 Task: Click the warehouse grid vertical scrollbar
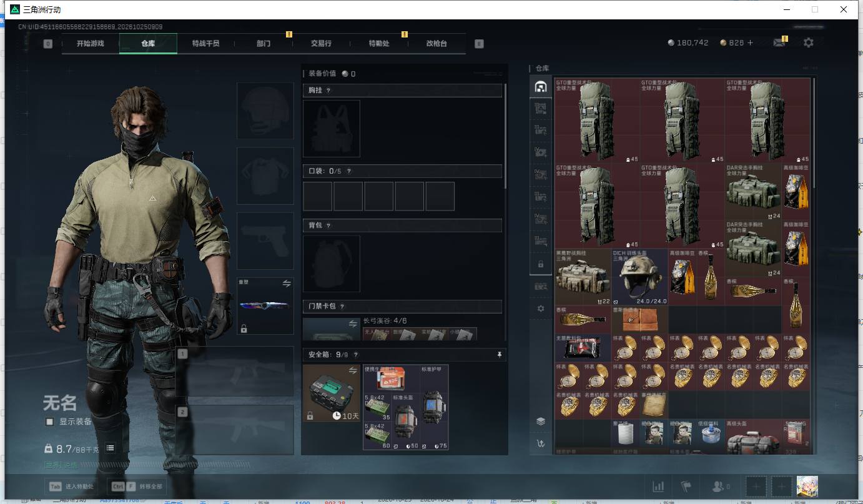click(813, 134)
